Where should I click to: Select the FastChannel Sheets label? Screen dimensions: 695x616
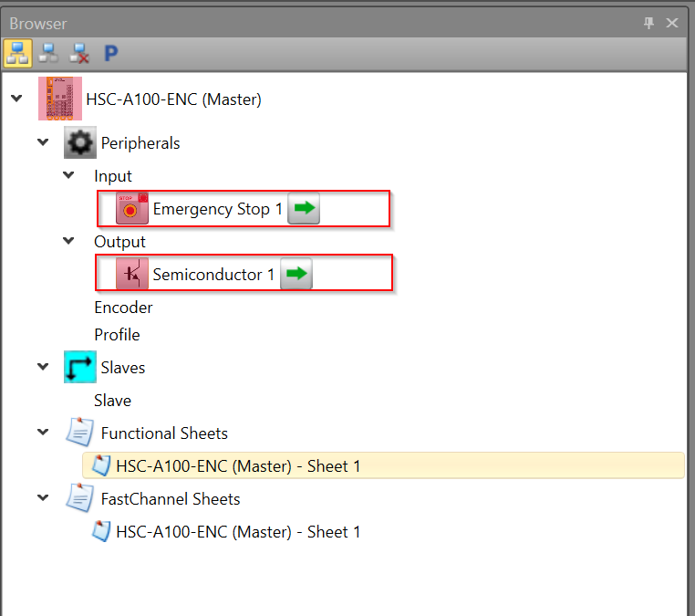coord(171,499)
